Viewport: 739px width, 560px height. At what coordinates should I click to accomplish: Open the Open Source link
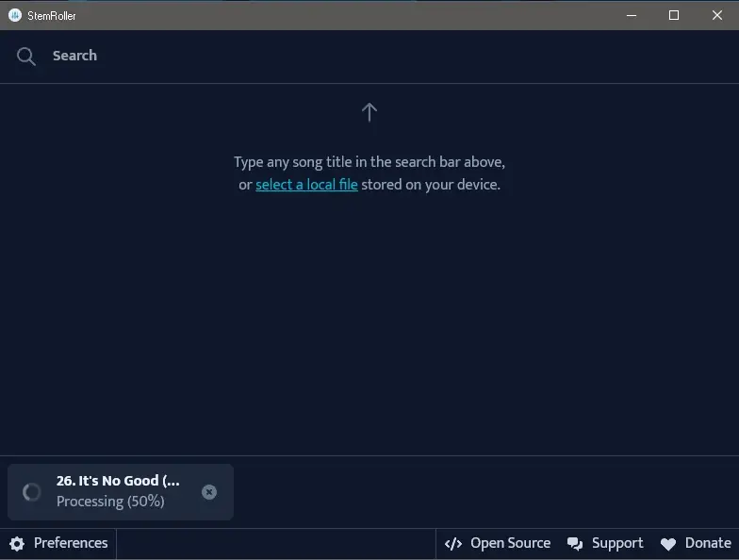pyautogui.click(x=498, y=543)
